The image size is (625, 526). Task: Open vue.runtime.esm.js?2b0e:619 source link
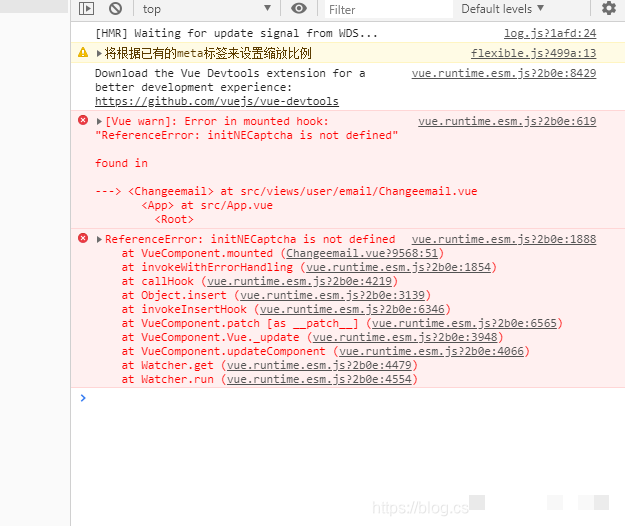(506, 121)
